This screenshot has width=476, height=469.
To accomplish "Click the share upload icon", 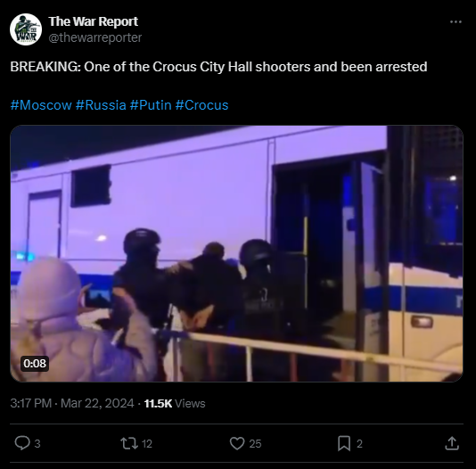I will pyautogui.click(x=452, y=443).
